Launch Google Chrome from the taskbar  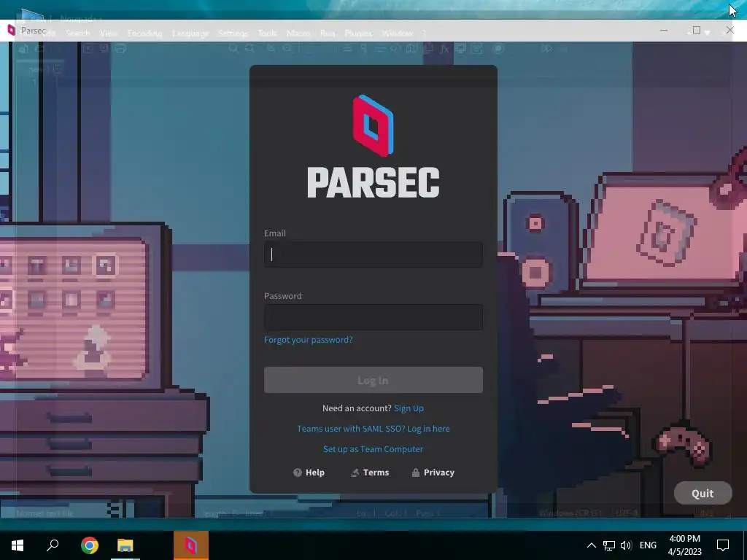click(x=90, y=545)
